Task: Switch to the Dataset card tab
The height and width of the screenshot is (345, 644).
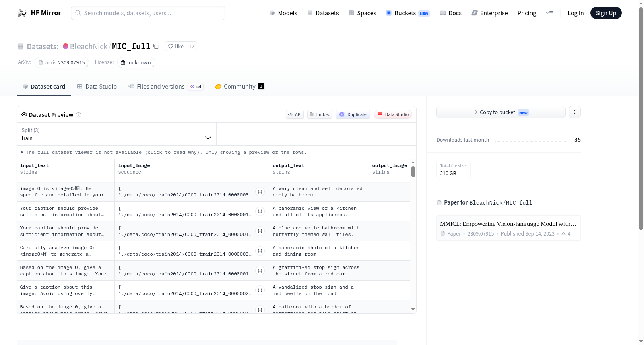Action: coord(43,87)
